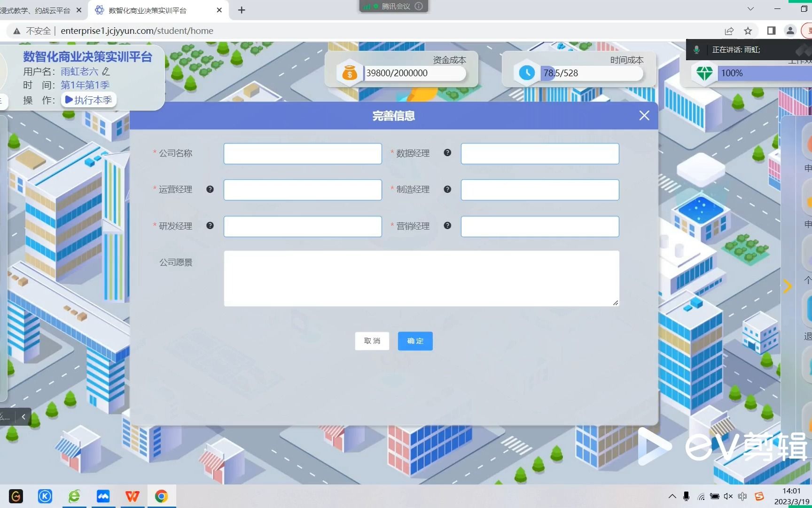Show help tooltip for 数据经理
This screenshot has height=508, width=812.
(x=447, y=153)
